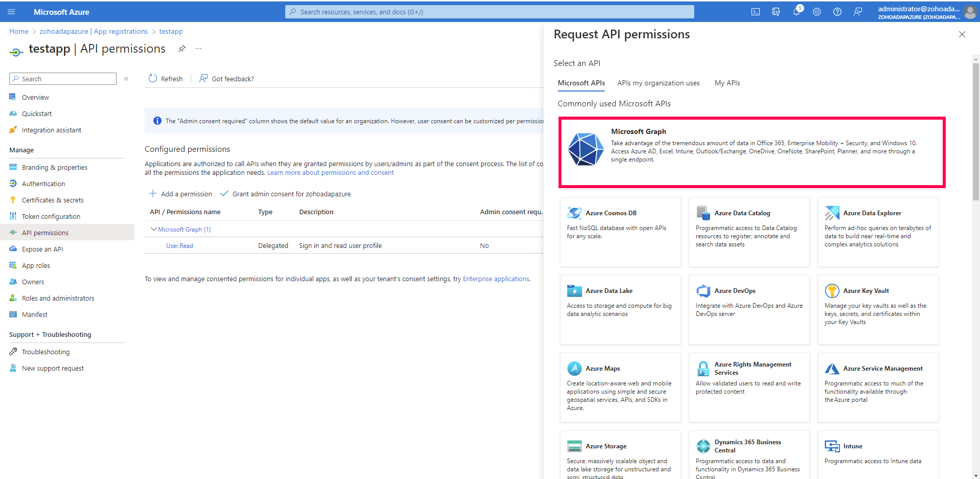Open the help question-mark icon

(837, 11)
